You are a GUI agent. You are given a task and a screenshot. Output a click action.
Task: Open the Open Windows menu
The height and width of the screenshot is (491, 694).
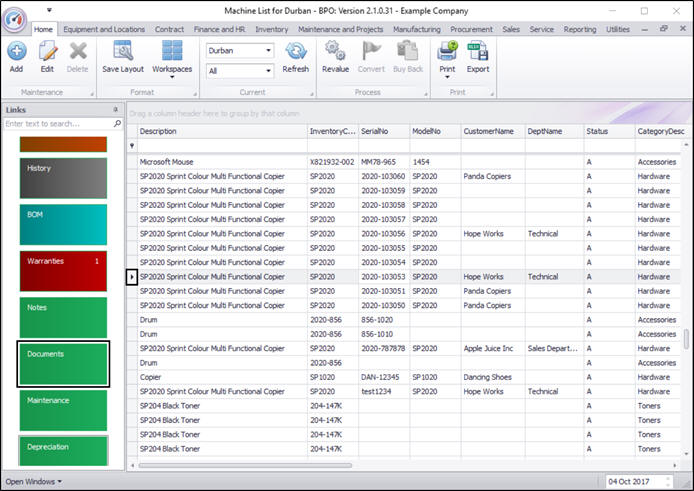(x=33, y=481)
